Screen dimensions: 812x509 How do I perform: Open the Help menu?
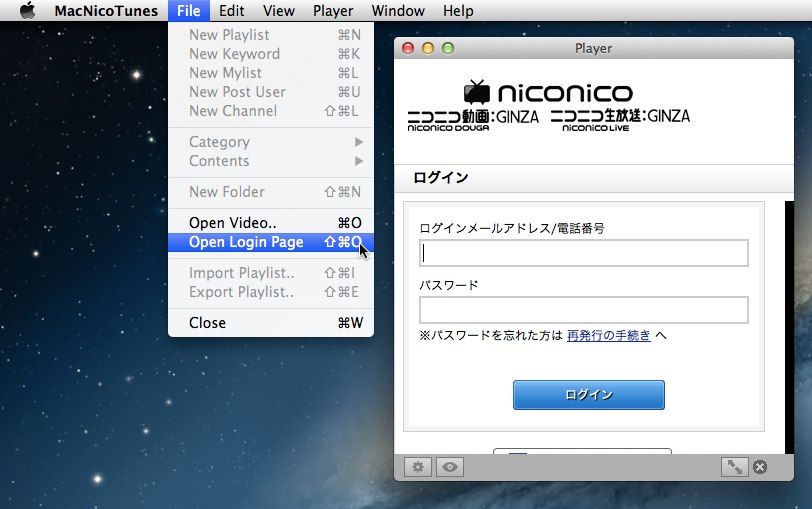[458, 10]
